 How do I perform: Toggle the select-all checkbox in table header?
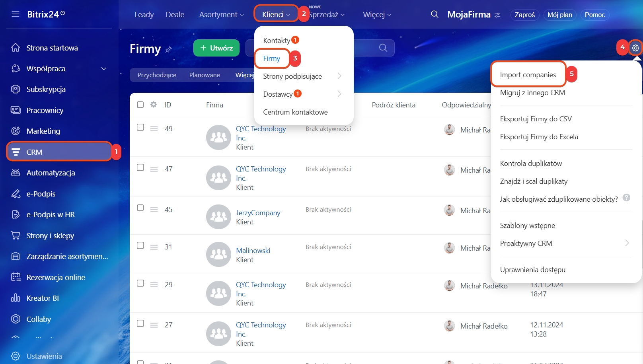(140, 105)
